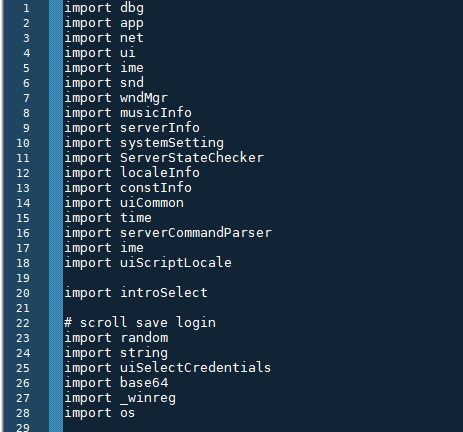This screenshot has width=463, height=432.
Task: Click the 'import' keyword on line 15
Action: coord(88,218)
